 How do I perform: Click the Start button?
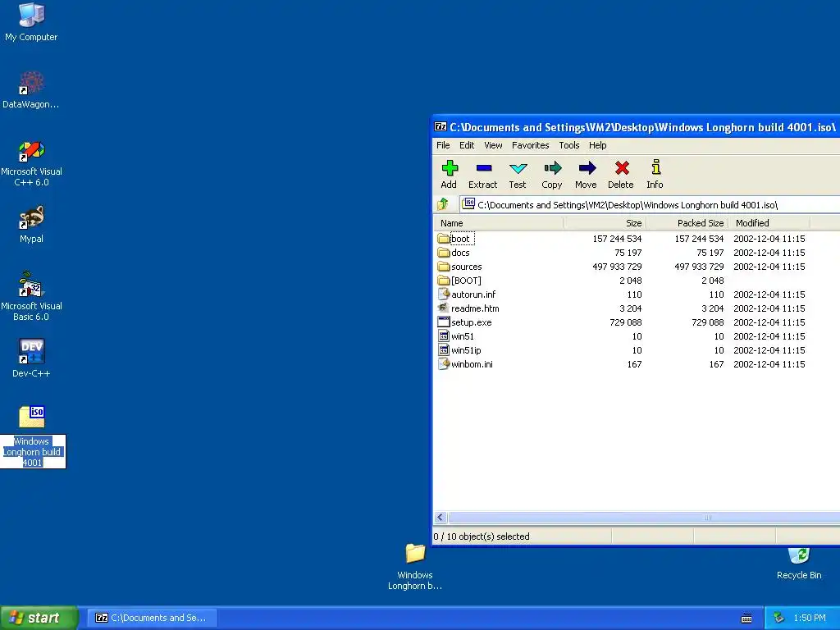[x=39, y=618]
